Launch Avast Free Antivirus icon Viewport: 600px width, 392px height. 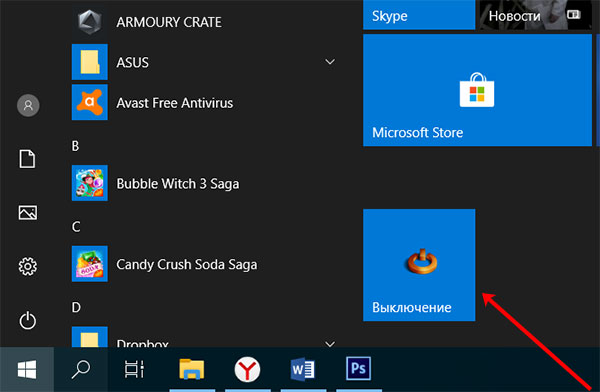click(x=90, y=103)
